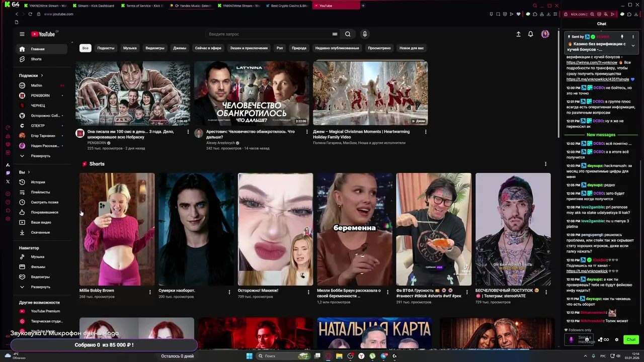644x362 pixels.
Task: Open the on-screen keyboard in search box
Action: [x=335, y=34]
